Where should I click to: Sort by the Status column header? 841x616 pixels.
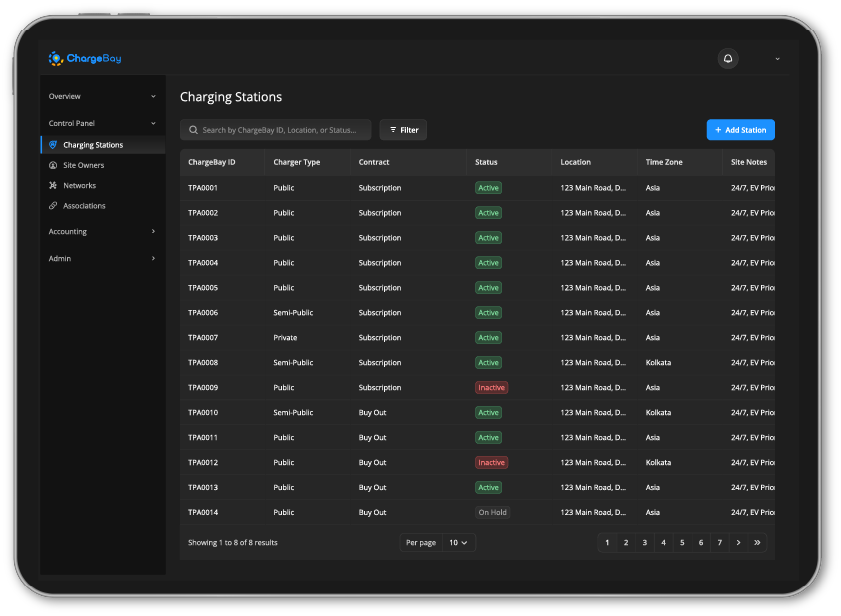486,162
